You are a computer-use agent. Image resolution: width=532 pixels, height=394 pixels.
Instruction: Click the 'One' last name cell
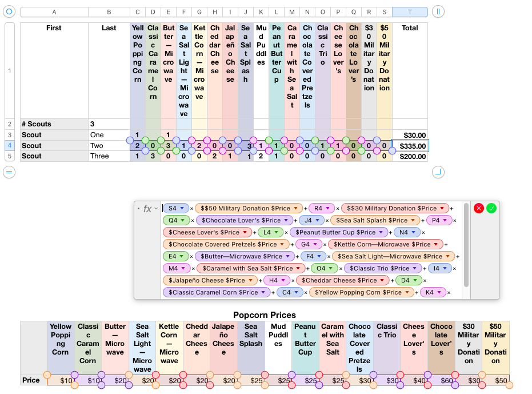point(109,135)
